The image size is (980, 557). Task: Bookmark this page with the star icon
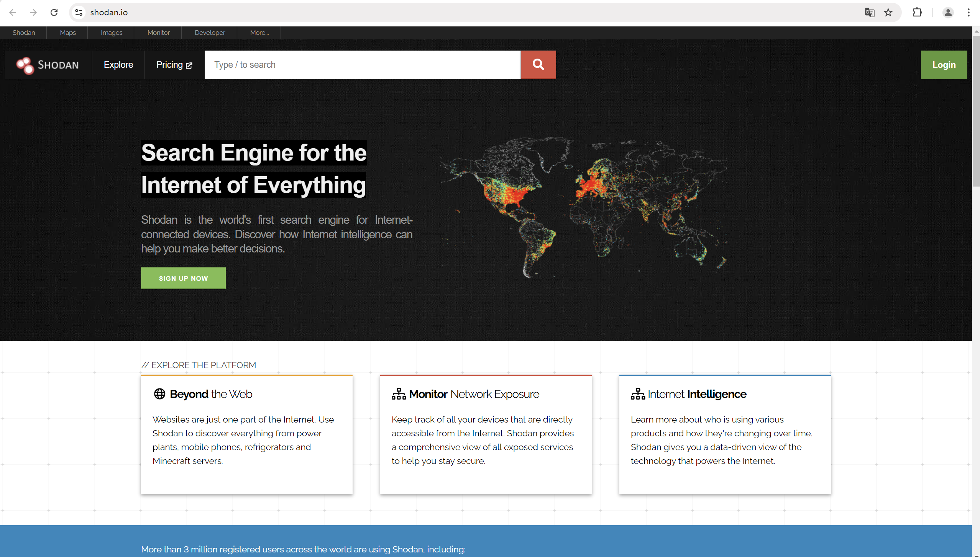click(888, 13)
